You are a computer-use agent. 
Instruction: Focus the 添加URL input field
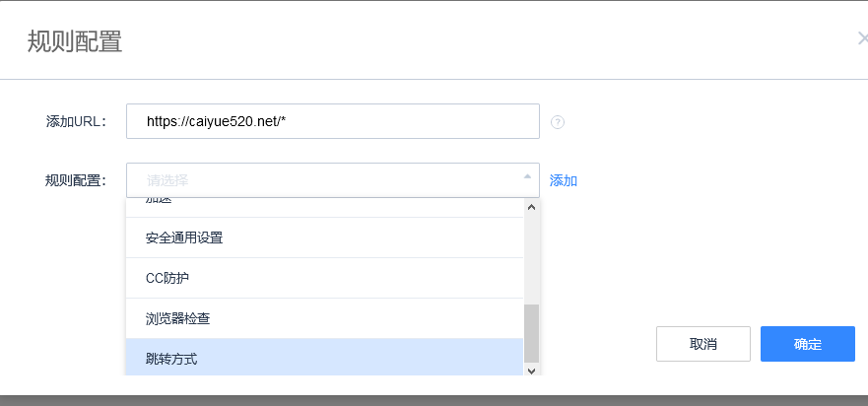332,122
